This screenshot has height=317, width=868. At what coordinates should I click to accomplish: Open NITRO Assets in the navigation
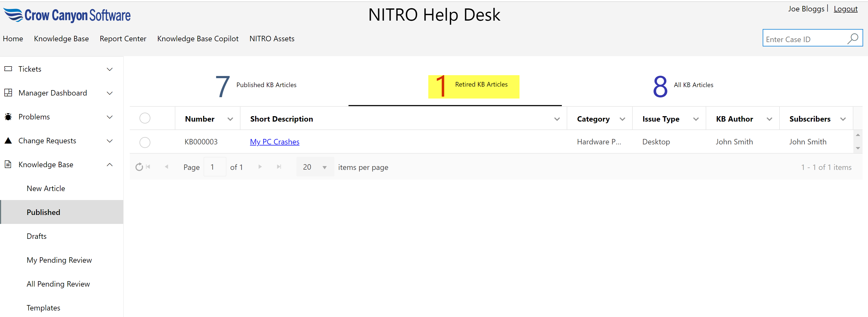pos(272,39)
